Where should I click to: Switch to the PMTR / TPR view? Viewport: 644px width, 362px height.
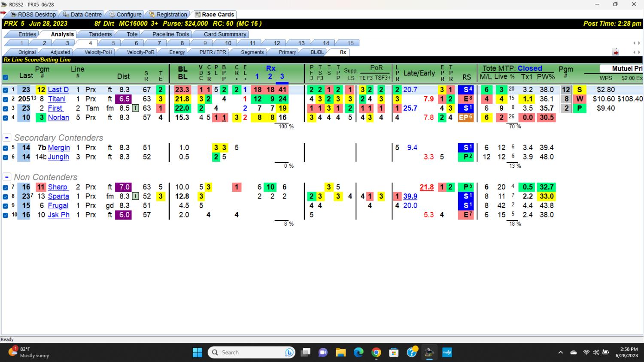coord(213,52)
